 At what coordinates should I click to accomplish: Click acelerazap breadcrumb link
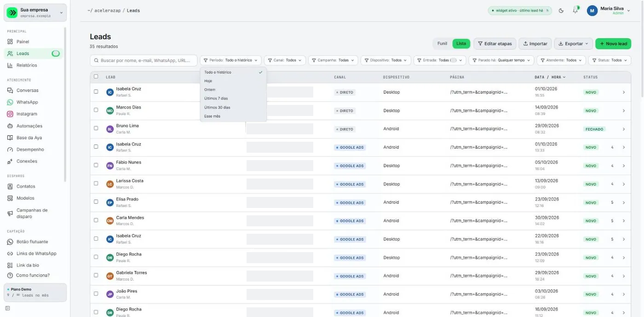pos(108,11)
